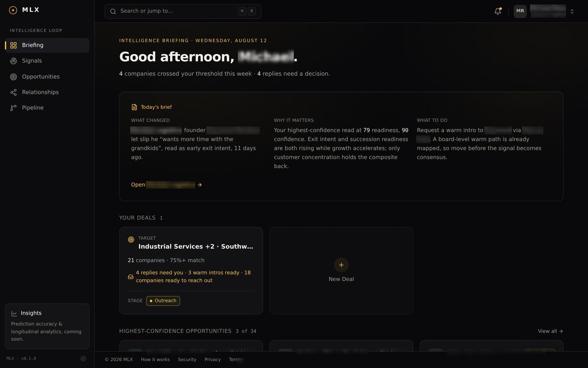588x368 pixels.
Task: Navigate to Relationships section
Action: tap(47, 92)
